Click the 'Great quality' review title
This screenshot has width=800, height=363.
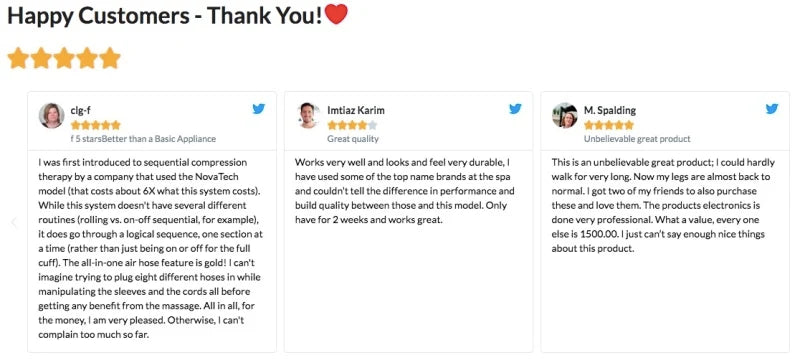(x=353, y=138)
